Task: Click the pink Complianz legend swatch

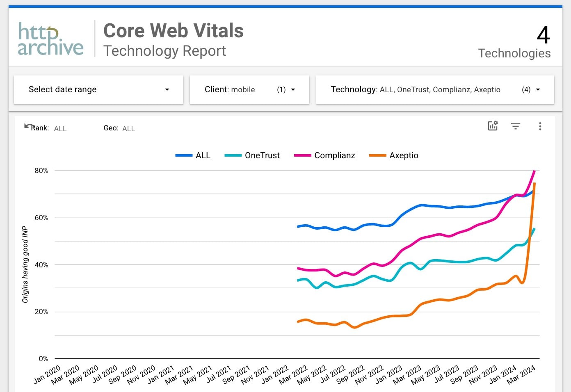Action: click(303, 155)
